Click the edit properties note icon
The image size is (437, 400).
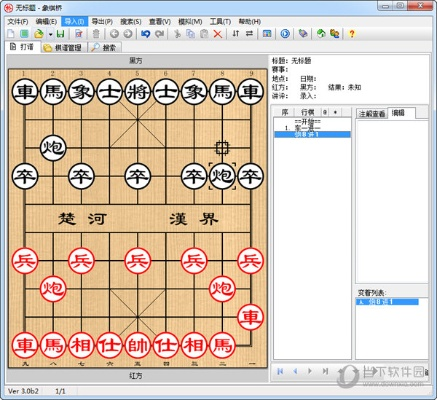tap(79, 34)
